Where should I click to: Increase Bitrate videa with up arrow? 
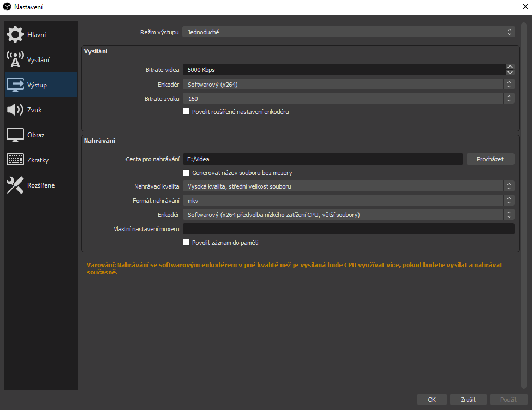click(x=510, y=67)
